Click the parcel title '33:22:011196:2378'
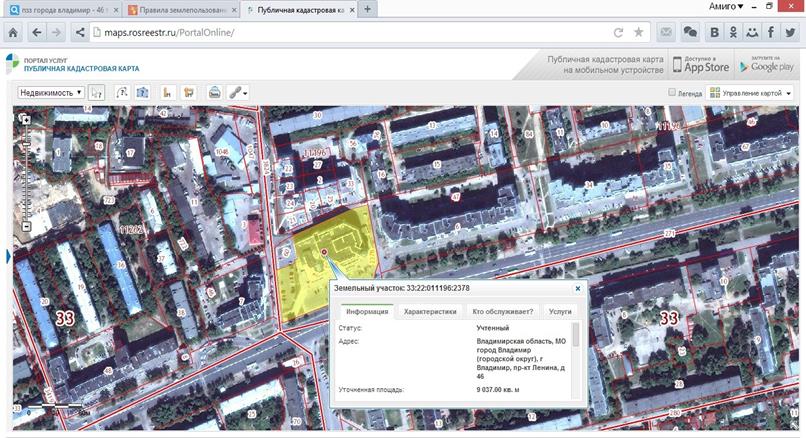806x438 pixels. pos(438,288)
